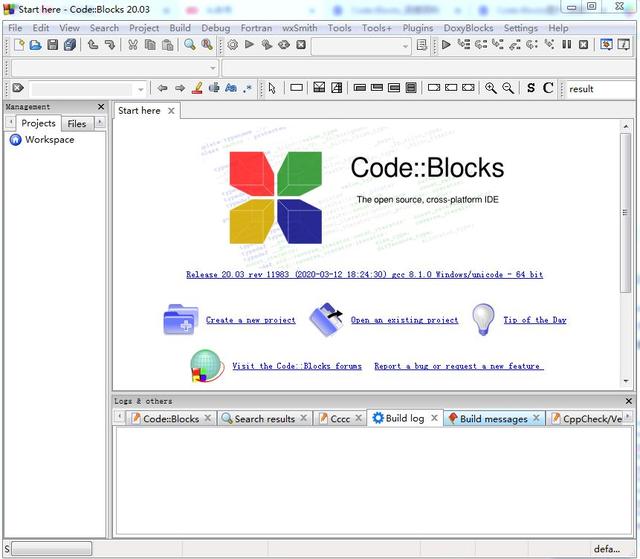Click Visit the Code::Blocks forums link

coord(297,366)
